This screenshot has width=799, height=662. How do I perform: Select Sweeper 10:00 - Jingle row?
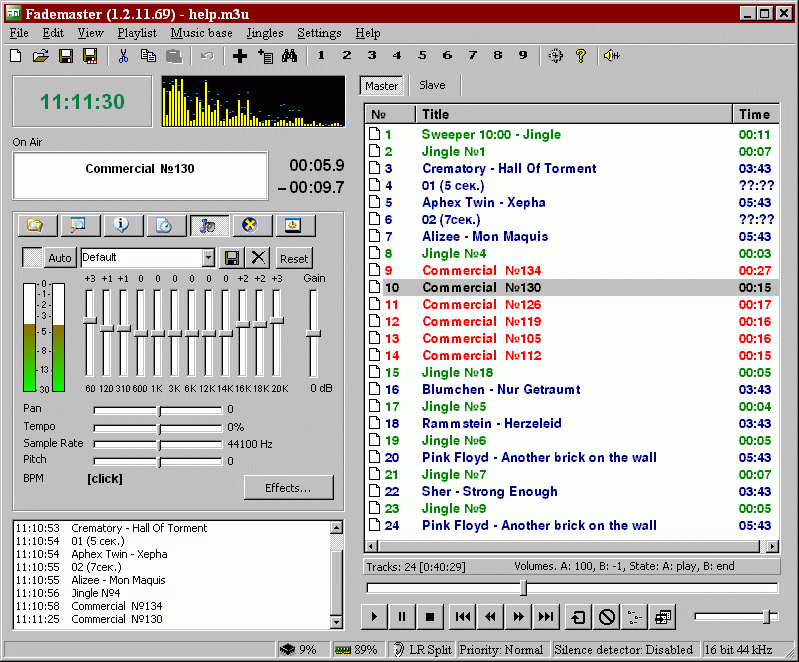572,135
